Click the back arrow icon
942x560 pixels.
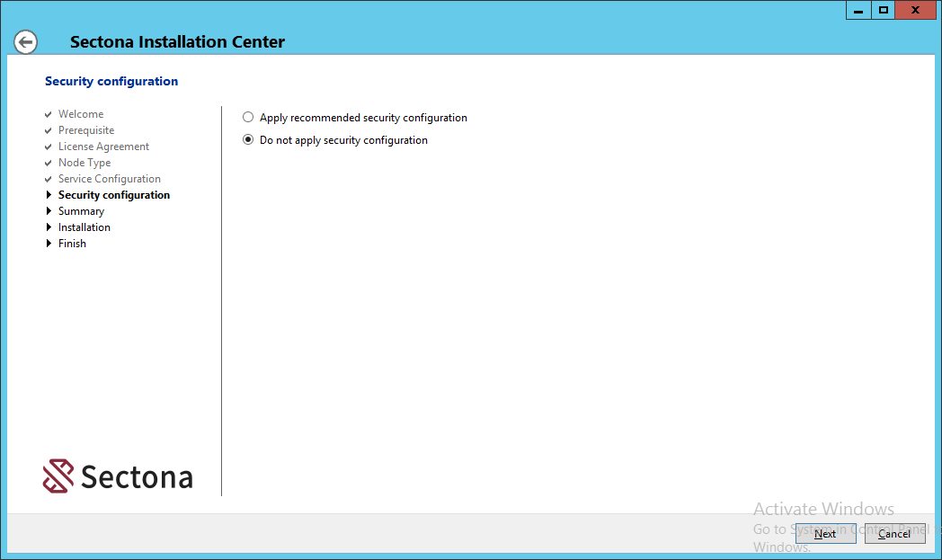click(x=25, y=42)
